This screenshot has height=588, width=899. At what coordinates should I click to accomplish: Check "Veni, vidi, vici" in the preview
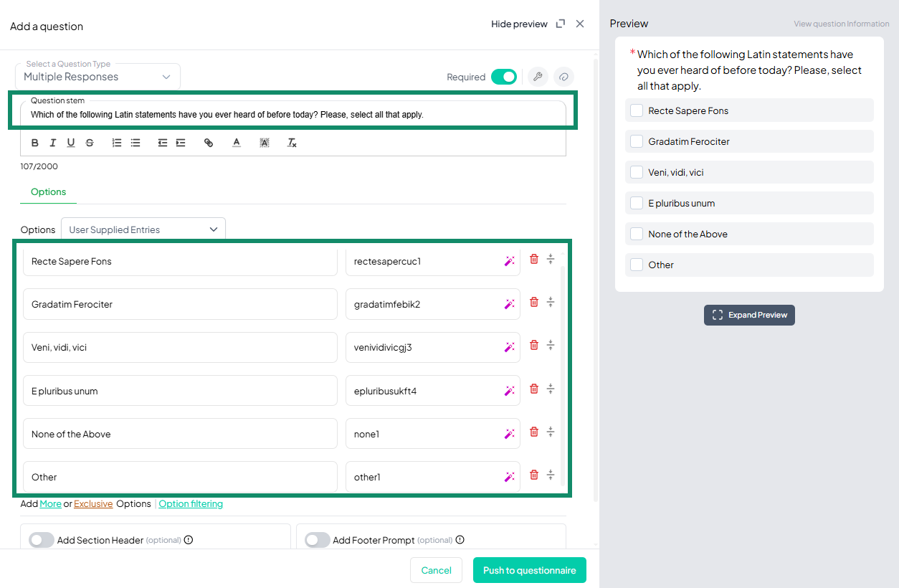click(636, 172)
